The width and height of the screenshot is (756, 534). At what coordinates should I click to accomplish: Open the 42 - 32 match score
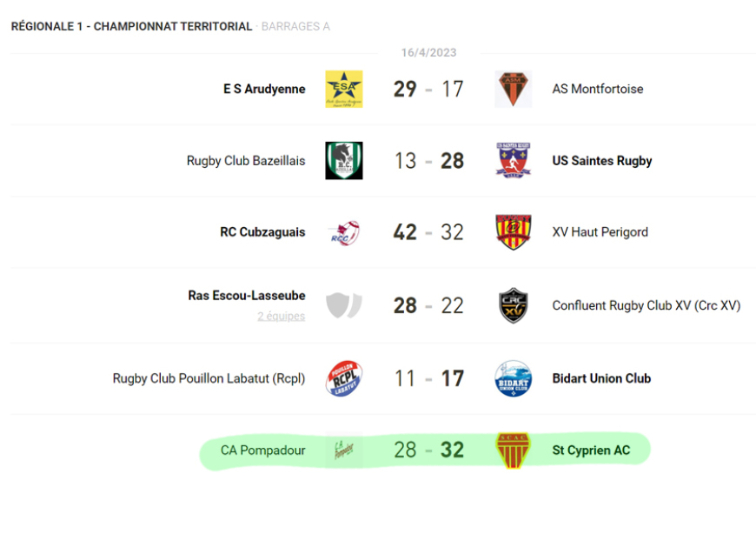(428, 232)
